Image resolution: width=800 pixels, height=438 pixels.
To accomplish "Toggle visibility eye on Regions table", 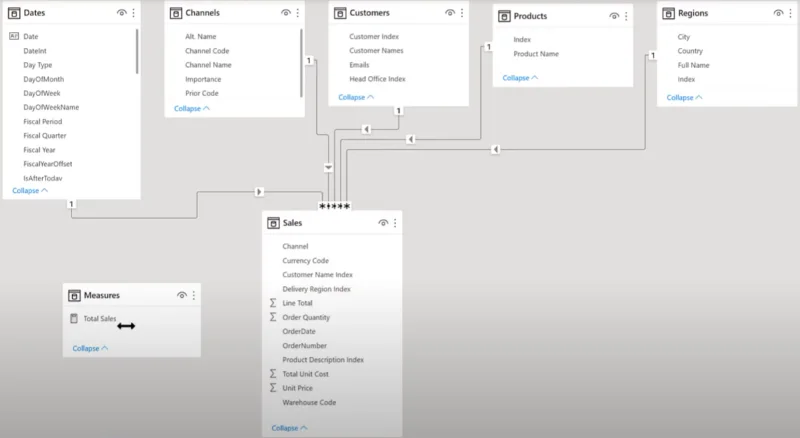I will pyautogui.click(x=778, y=13).
